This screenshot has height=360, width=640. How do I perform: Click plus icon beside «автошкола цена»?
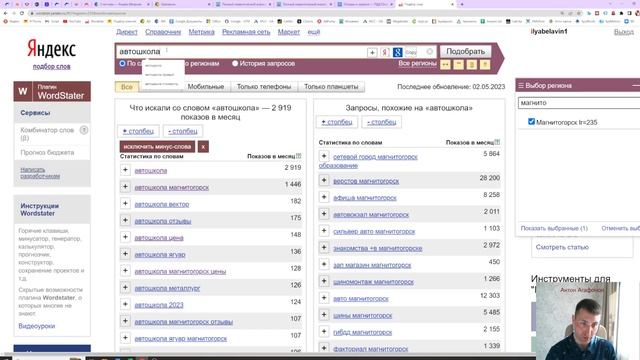125,237
